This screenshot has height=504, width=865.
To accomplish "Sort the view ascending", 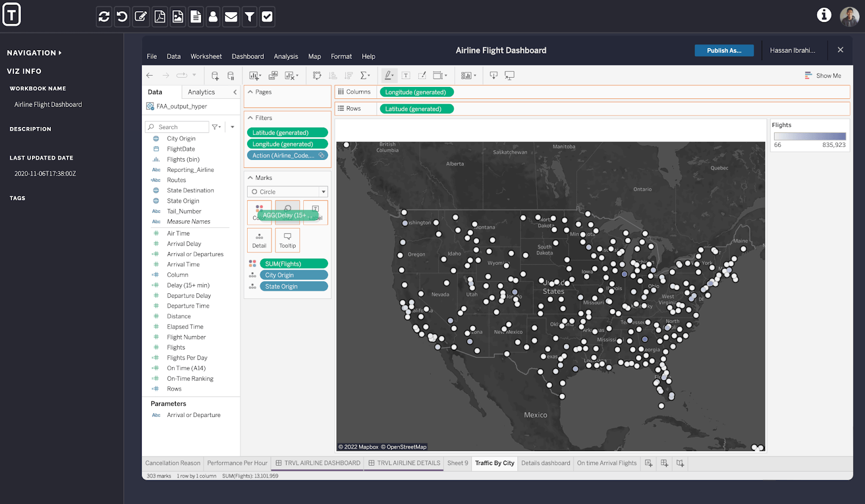I will [332, 75].
